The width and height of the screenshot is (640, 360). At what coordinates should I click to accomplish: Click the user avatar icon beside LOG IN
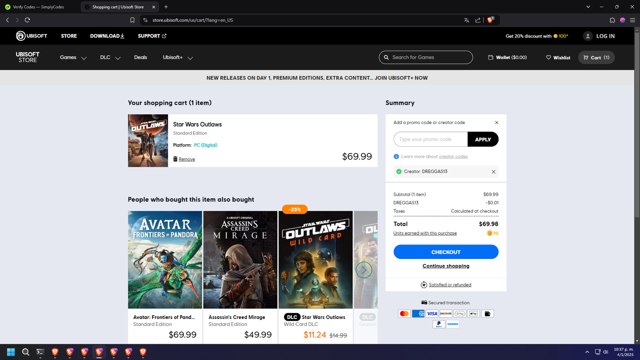(587, 36)
